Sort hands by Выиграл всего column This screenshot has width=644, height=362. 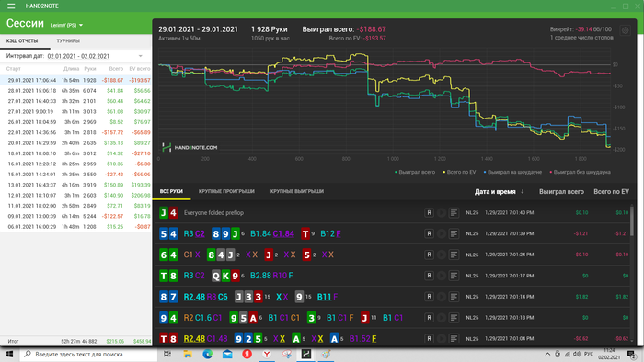coord(561,191)
